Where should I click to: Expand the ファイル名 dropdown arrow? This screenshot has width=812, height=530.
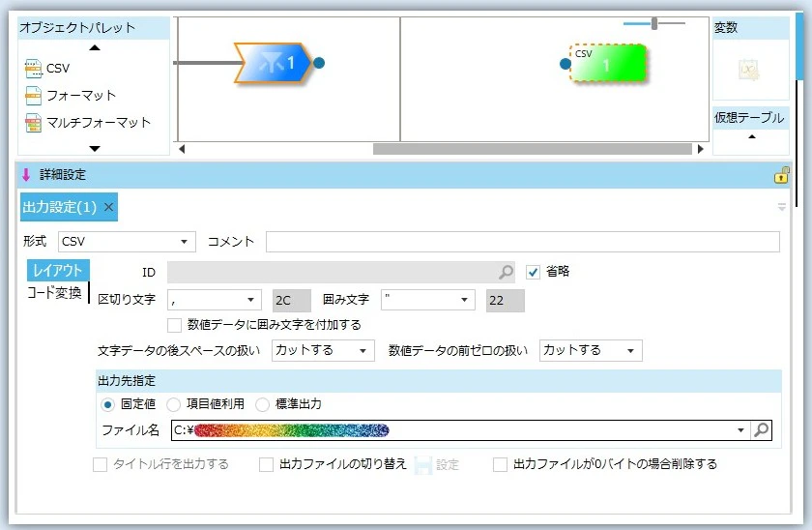tap(741, 430)
